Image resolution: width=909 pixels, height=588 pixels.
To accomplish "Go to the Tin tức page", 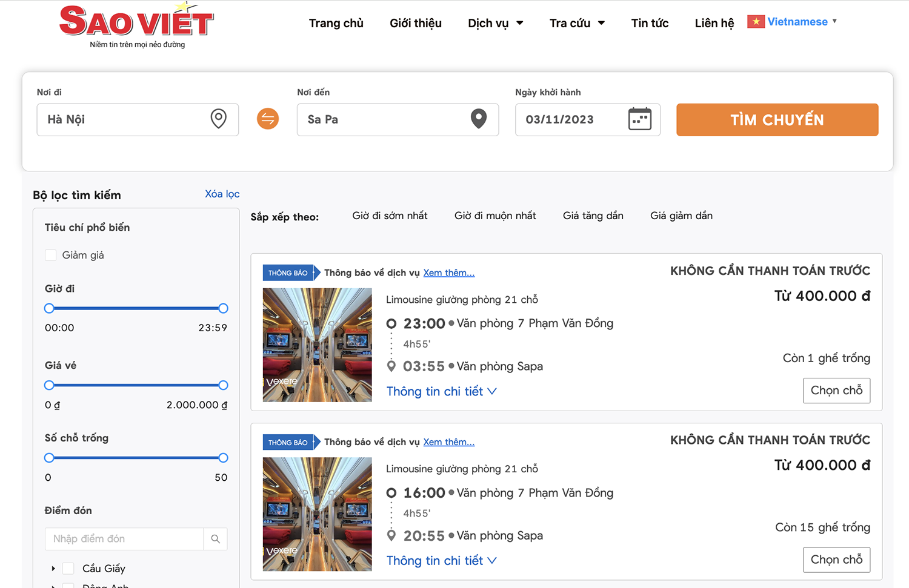I will [650, 23].
